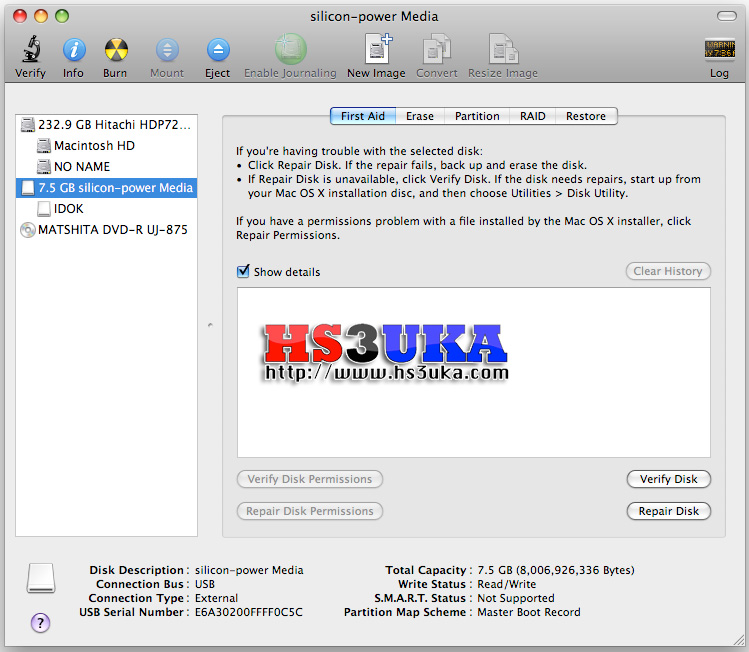
Task: Select 232.9 GB Hitachi HDP72 disk
Action: click(107, 125)
